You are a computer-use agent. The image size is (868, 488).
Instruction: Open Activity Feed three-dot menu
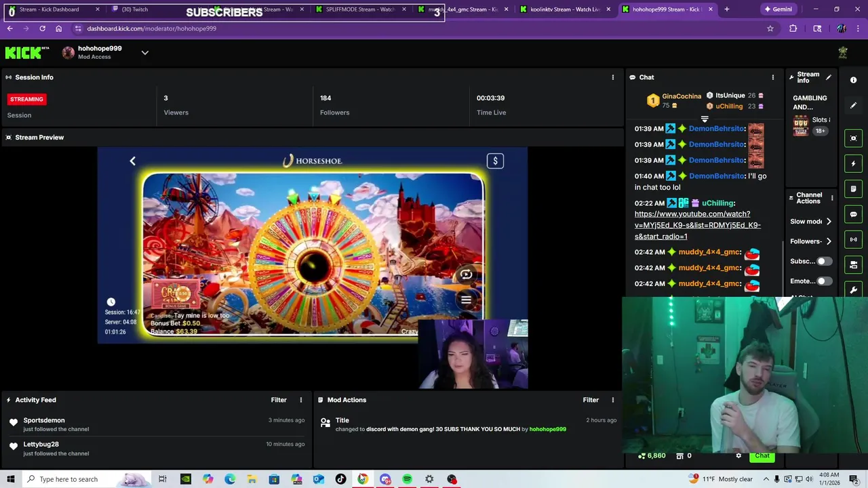(x=301, y=400)
